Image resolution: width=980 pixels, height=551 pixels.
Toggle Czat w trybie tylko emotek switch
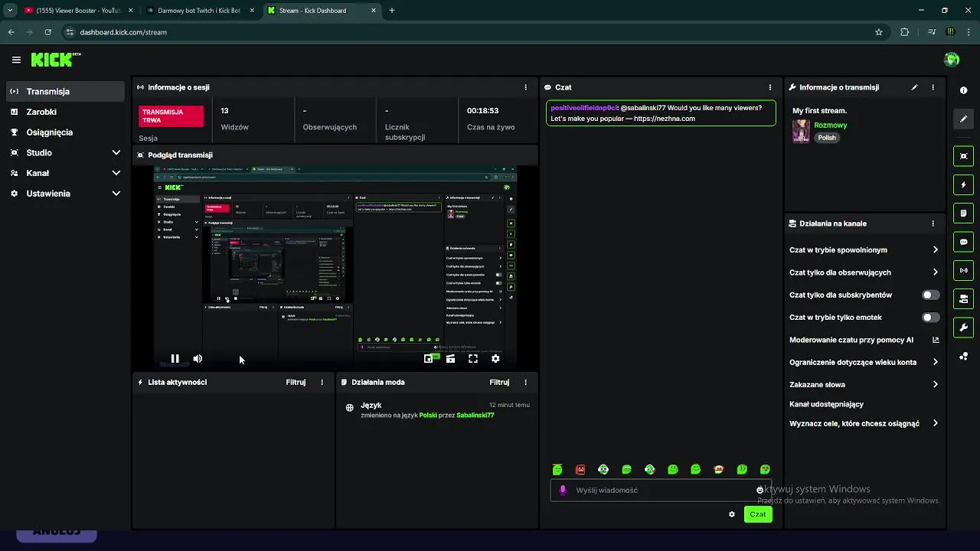coord(930,317)
